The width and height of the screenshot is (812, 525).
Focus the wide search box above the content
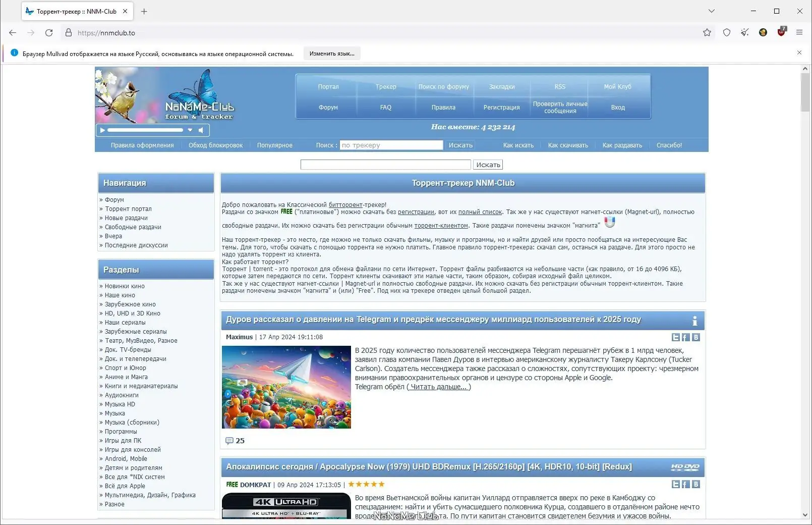[x=386, y=165]
